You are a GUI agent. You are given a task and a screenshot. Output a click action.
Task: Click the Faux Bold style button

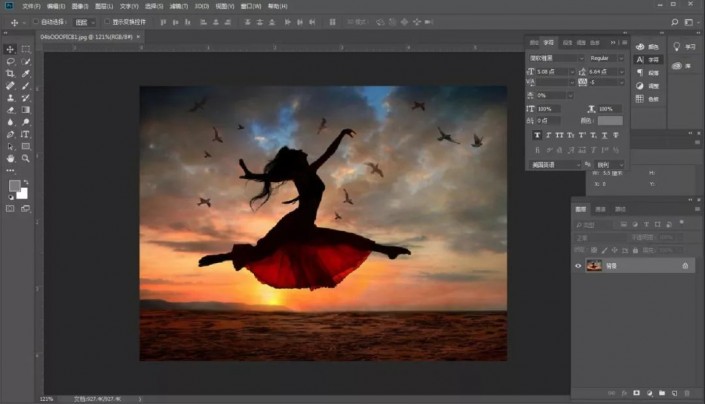[537, 134]
